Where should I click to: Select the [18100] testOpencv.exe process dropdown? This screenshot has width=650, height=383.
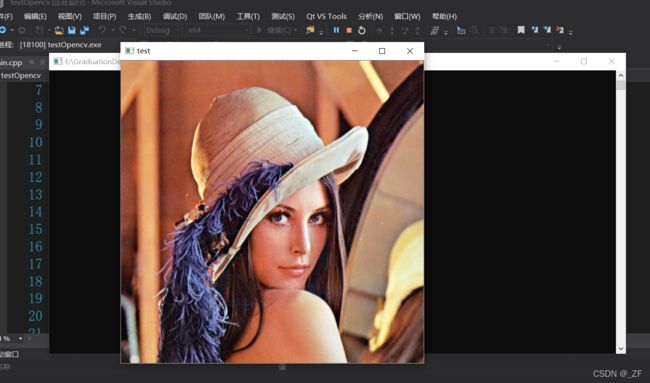61,45
